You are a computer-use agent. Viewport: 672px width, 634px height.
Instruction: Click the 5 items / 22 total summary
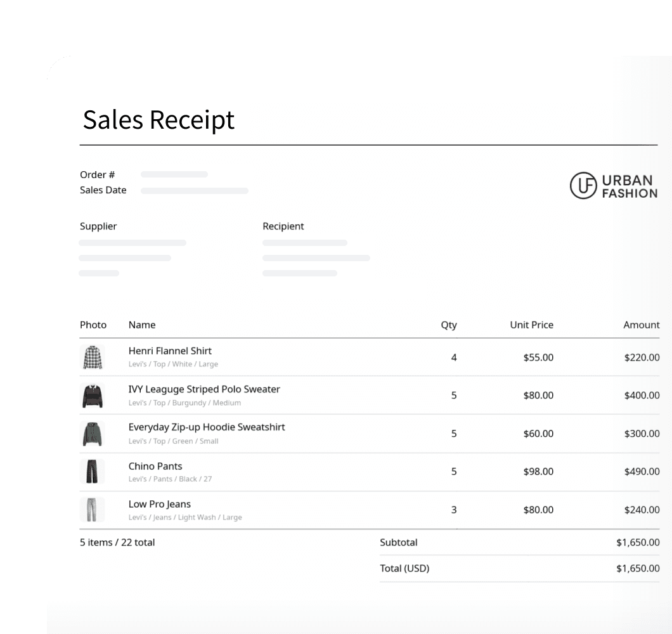117,542
